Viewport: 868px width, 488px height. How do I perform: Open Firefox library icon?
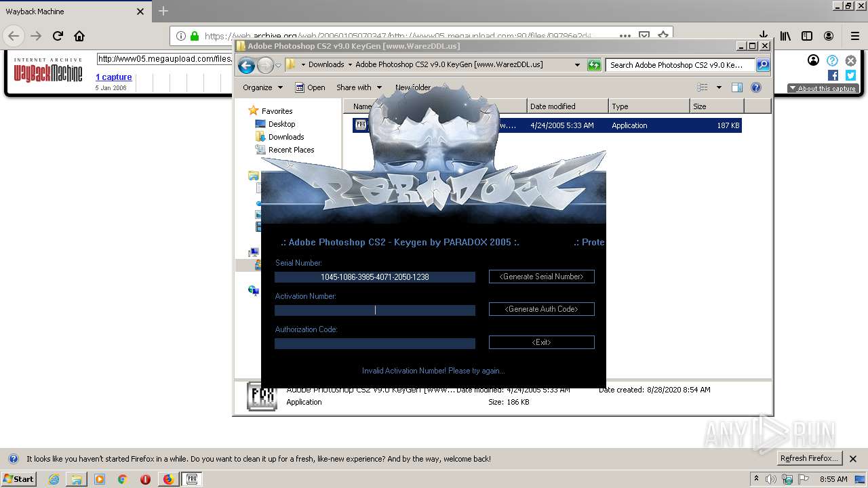tap(785, 36)
